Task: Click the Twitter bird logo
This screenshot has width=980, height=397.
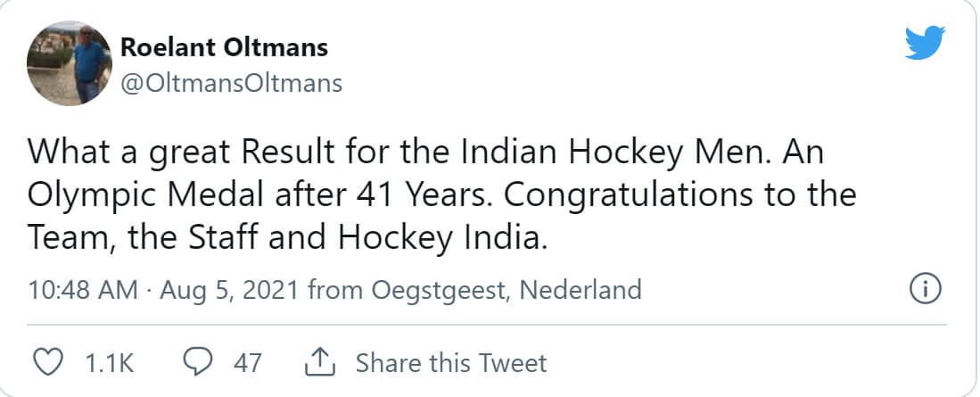Action: click(x=926, y=43)
